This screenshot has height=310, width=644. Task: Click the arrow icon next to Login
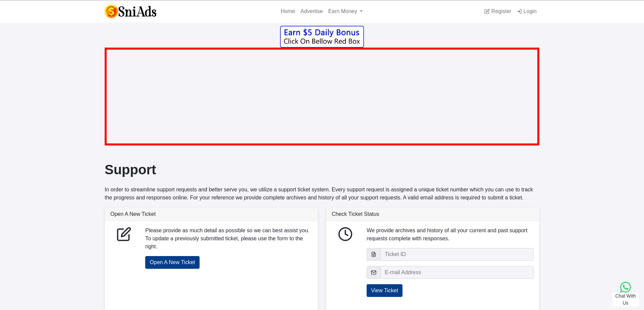pyautogui.click(x=519, y=11)
